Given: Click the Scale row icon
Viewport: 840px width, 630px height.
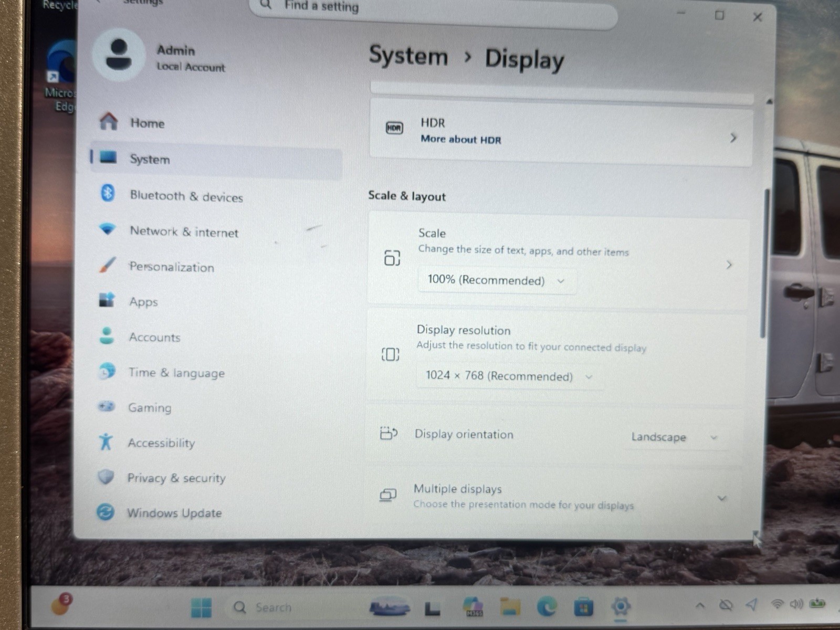Looking at the screenshot, I should 392,258.
